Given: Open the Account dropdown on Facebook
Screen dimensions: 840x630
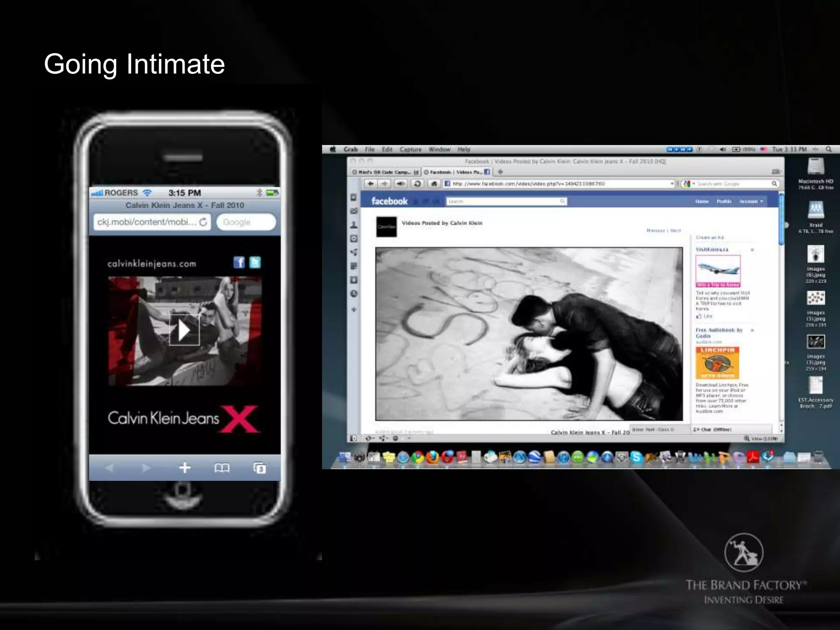Looking at the screenshot, I should [x=751, y=201].
